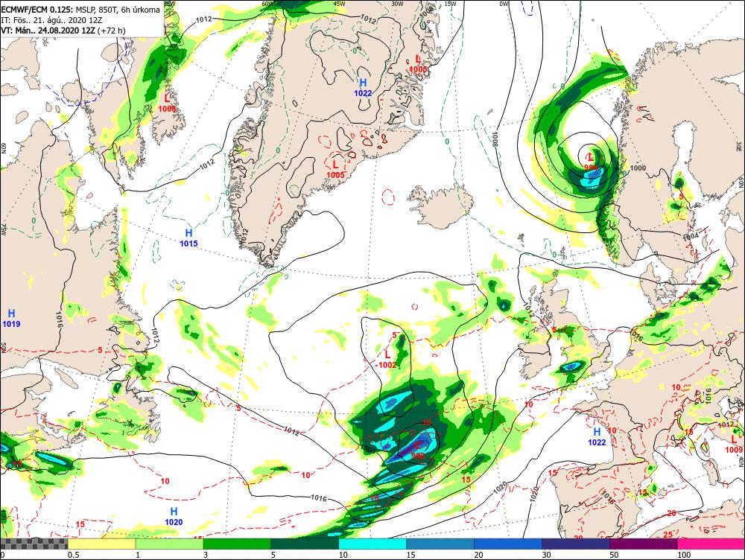Click the L 1008 marker over Baffin Island
This screenshot has height=560, width=745.
click(167, 103)
